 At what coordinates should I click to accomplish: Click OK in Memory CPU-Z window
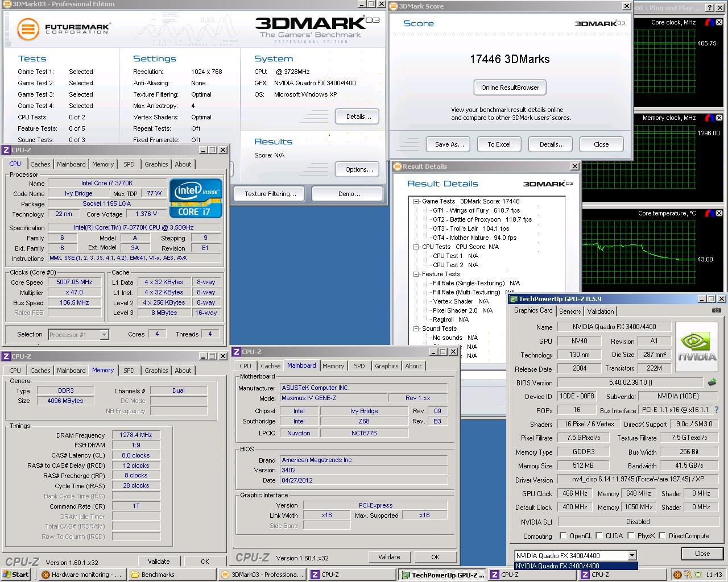[205, 562]
